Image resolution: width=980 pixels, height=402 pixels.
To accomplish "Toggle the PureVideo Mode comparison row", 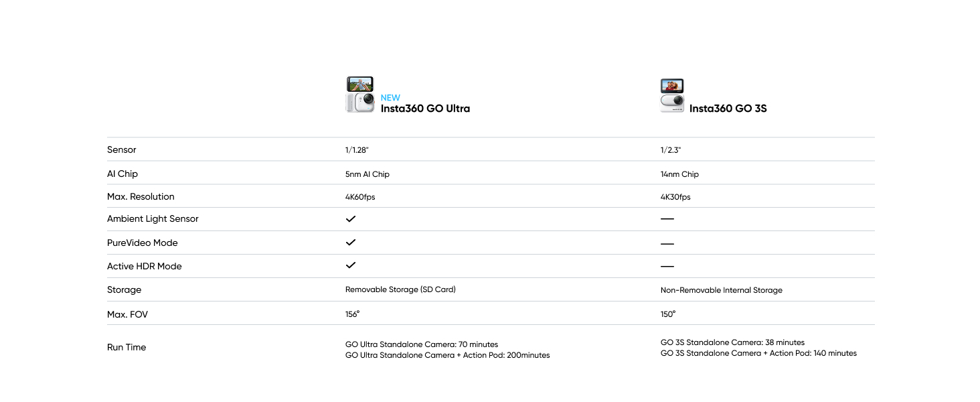I will click(x=144, y=242).
